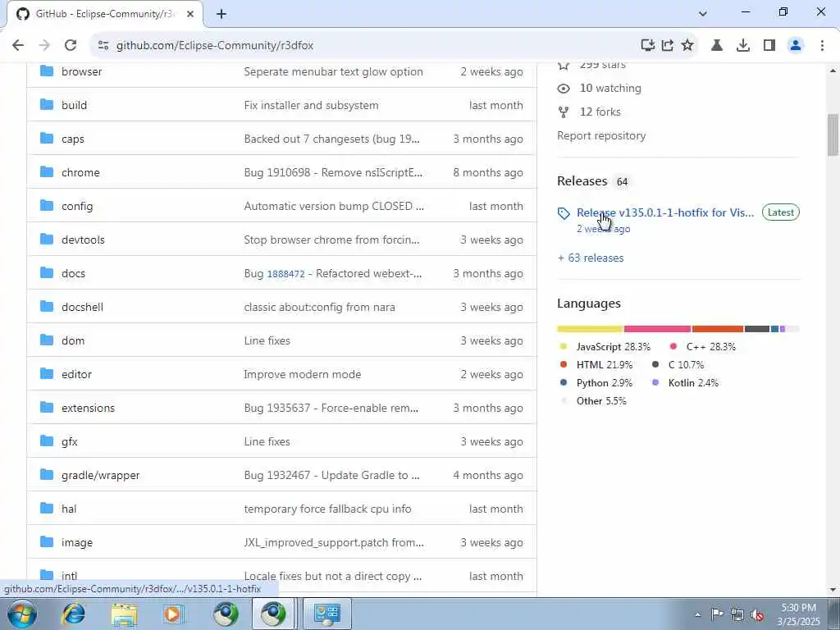
Task: Open commit 'classic about:config from nara'
Action: click(x=319, y=307)
